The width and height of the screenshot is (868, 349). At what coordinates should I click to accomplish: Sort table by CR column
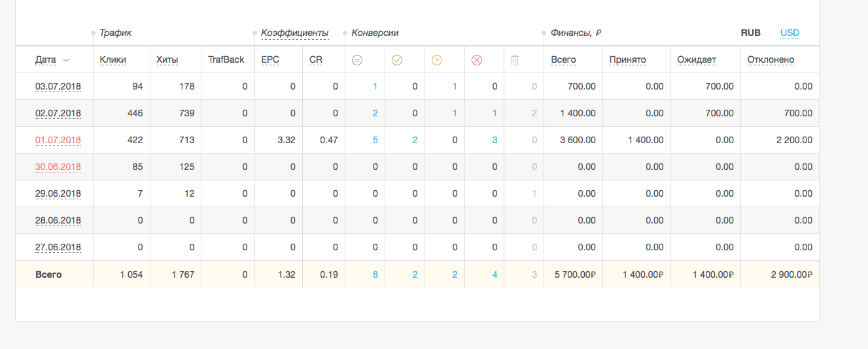click(x=316, y=60)
